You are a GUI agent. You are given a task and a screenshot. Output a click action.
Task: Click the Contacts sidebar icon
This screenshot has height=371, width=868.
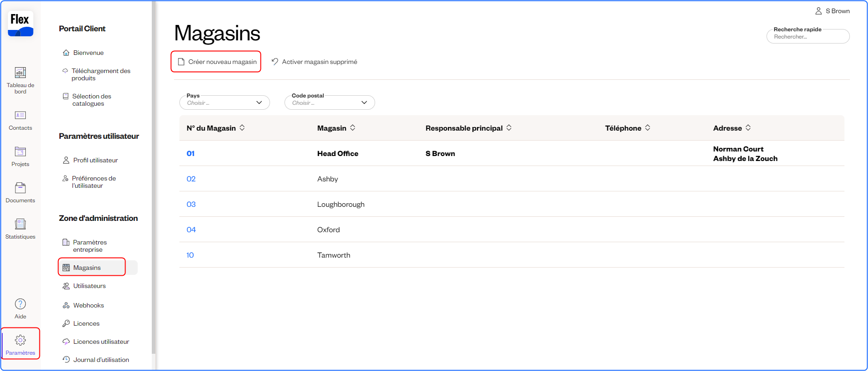[20, 116]
